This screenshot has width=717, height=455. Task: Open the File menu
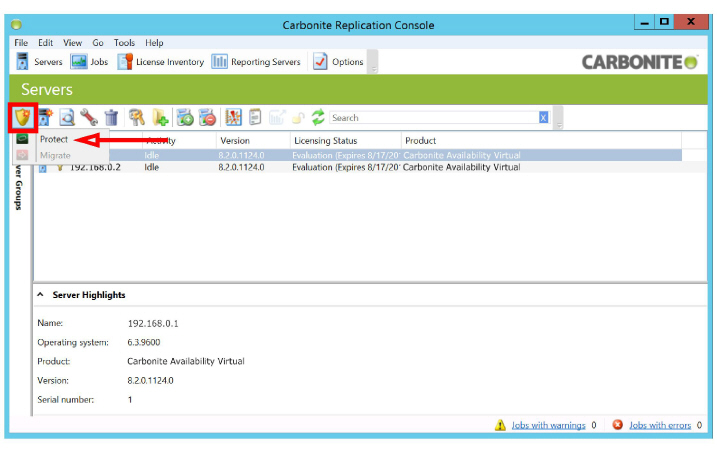pos(21,43)
